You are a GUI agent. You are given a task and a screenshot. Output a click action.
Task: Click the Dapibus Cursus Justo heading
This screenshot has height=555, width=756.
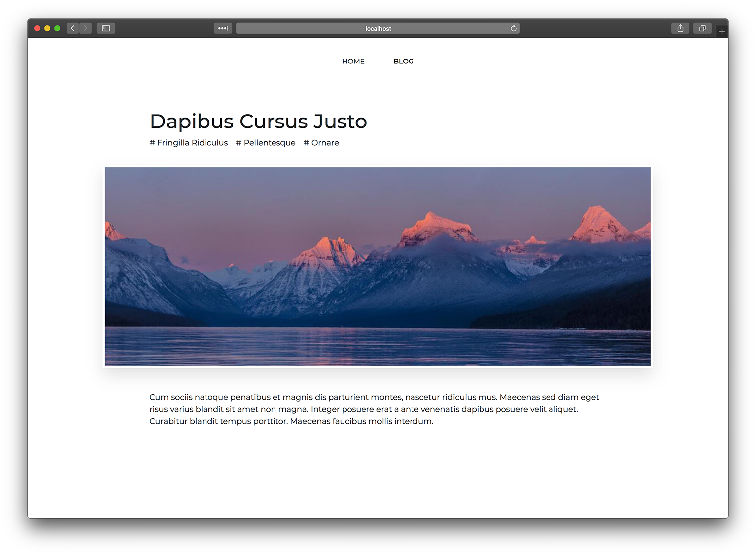click(258, 122)
